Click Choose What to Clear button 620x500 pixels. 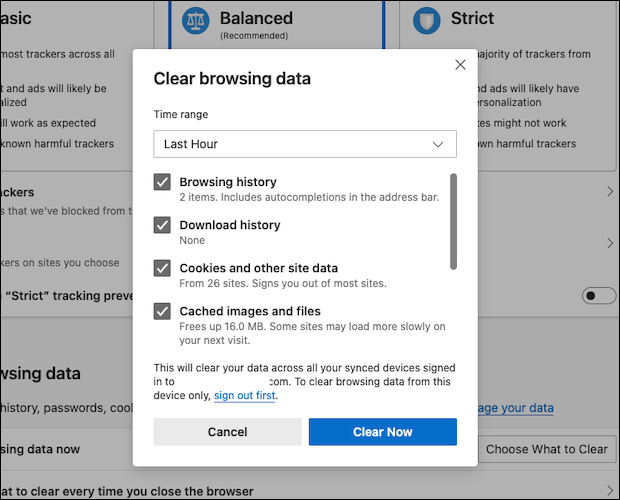(x=547, y=449)
